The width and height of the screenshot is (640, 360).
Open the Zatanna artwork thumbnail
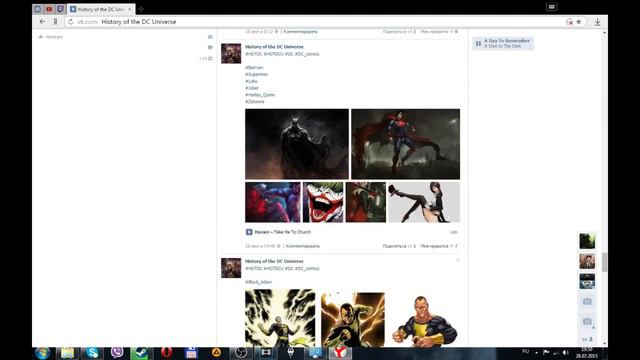point(424,202)
